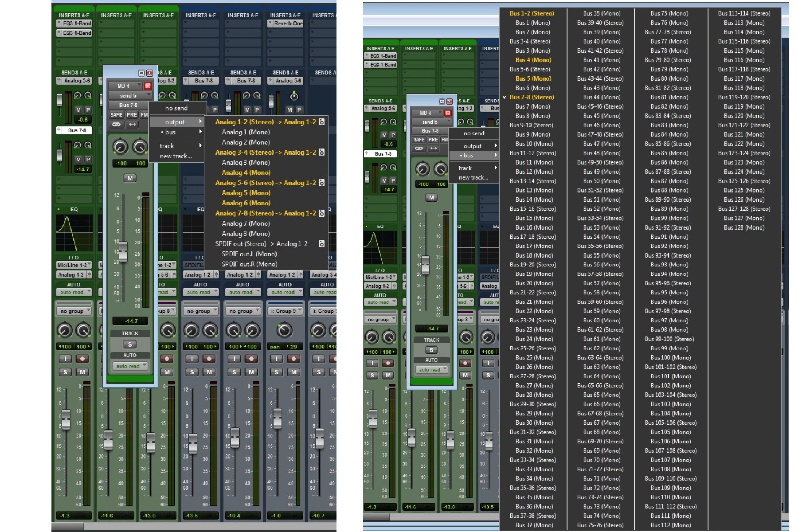
Task: Mute send with M in left send window
Action: (x=130, y=178)
